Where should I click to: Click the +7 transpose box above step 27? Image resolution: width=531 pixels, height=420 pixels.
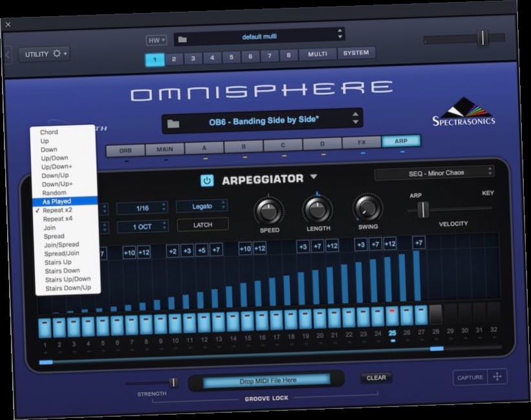419,242
